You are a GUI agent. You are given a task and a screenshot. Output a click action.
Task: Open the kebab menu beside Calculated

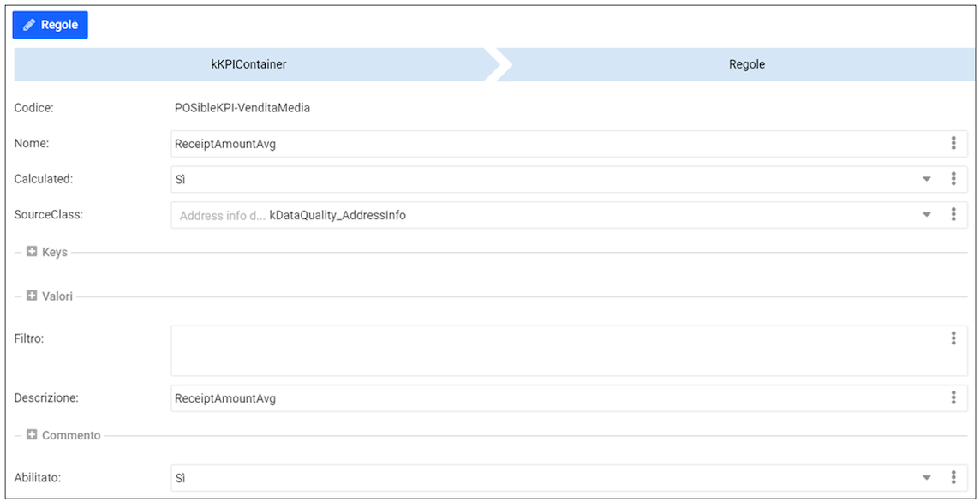click(953, 179)
